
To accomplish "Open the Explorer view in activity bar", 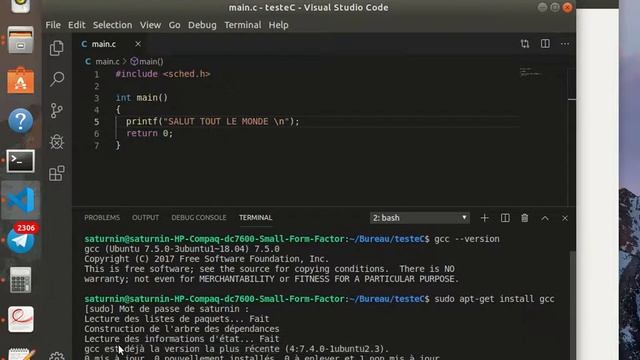I will coord(57,48).
